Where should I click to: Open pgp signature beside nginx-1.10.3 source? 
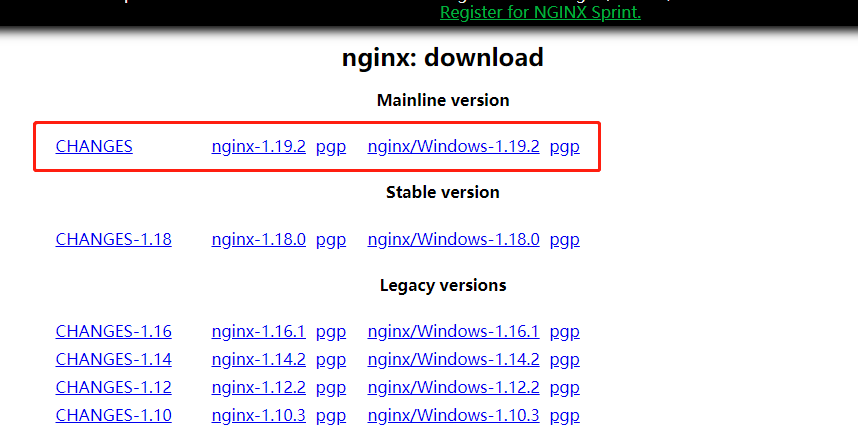click(x=331, y=416)
